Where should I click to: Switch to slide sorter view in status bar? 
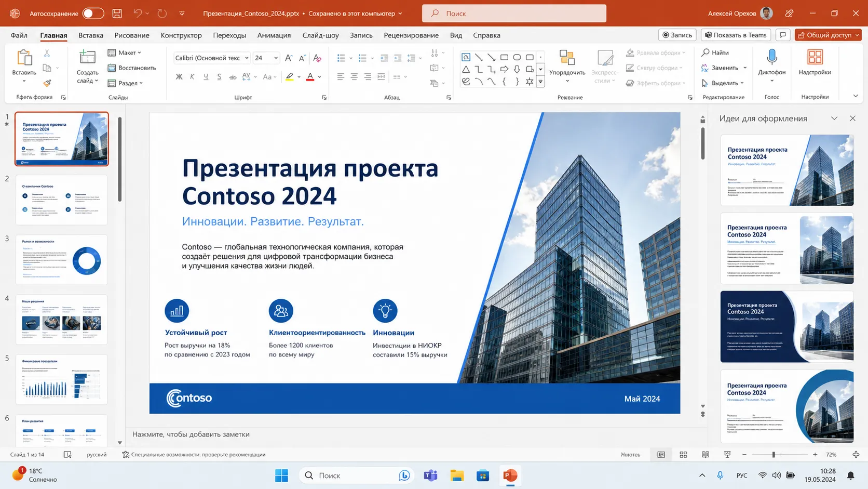tap(683, 455)
